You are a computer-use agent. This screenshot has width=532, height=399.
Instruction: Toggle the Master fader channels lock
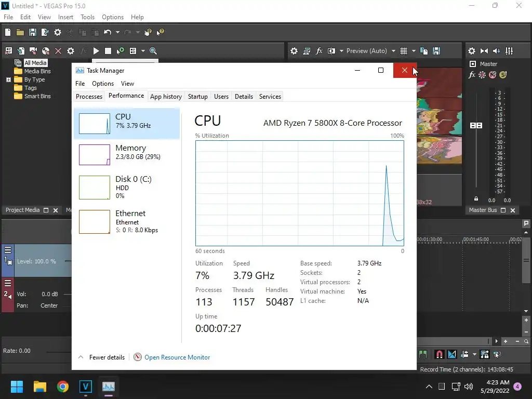(476, 199)
